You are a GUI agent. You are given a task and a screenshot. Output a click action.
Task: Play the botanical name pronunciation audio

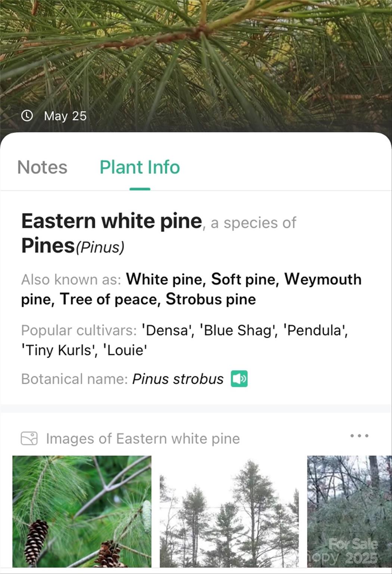click(239, 379)
